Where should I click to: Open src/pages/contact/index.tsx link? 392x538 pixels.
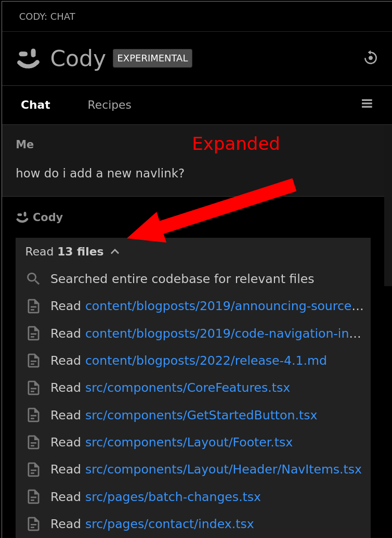(x=169, y=524)
